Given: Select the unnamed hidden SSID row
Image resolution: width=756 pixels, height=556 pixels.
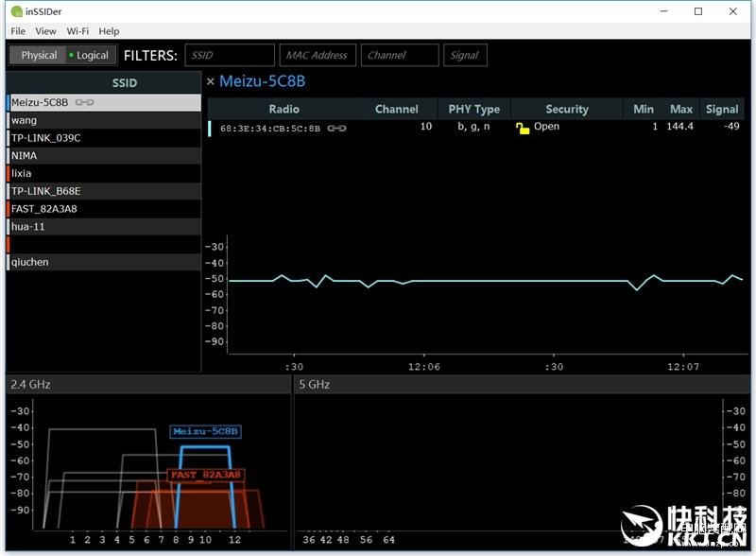Looking at the screenshot, I should 104,244.
